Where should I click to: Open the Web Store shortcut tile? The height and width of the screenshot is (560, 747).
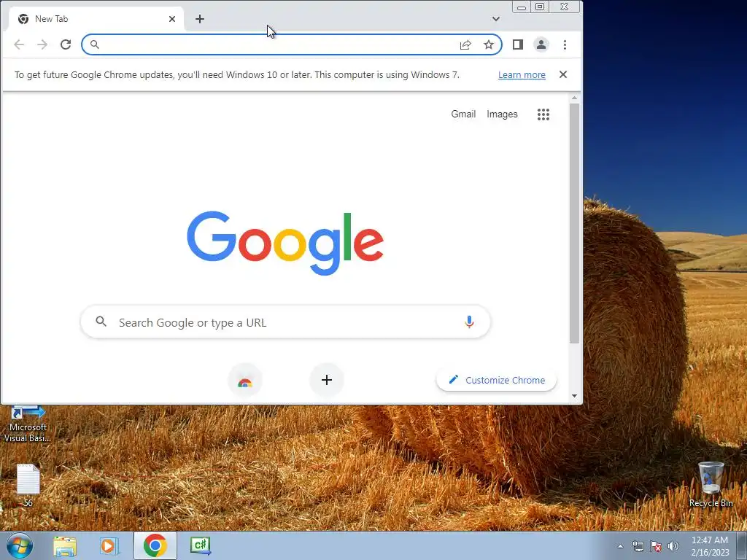pyautogui.click(x=245, y=380)
